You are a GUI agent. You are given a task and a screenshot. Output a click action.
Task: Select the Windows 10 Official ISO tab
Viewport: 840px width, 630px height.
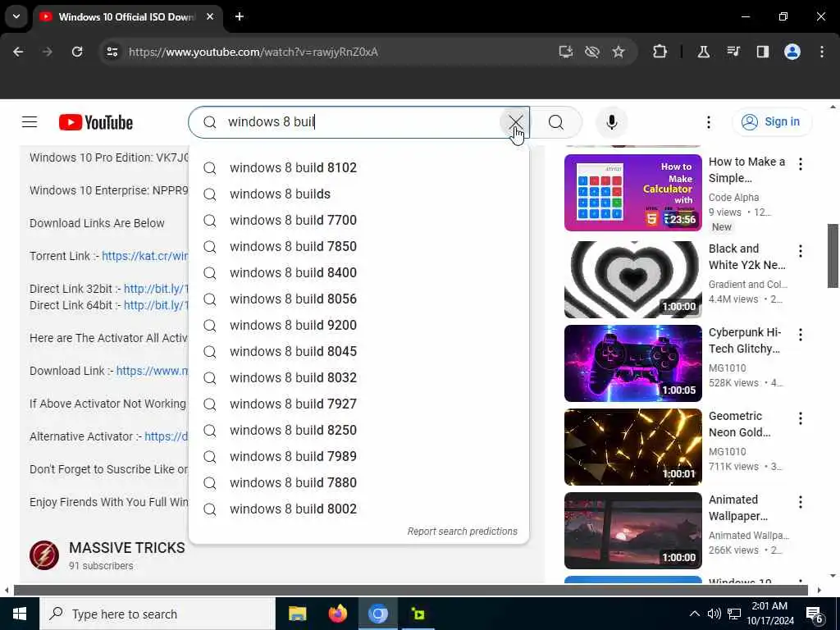coord(126,16)
